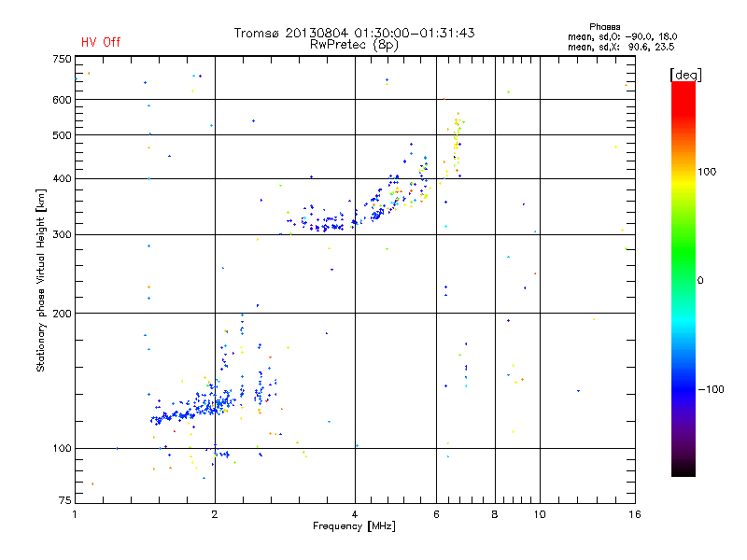Click the x-axis '4' tick label
This screenshot has height=560, width=747.
click(355, 514)
